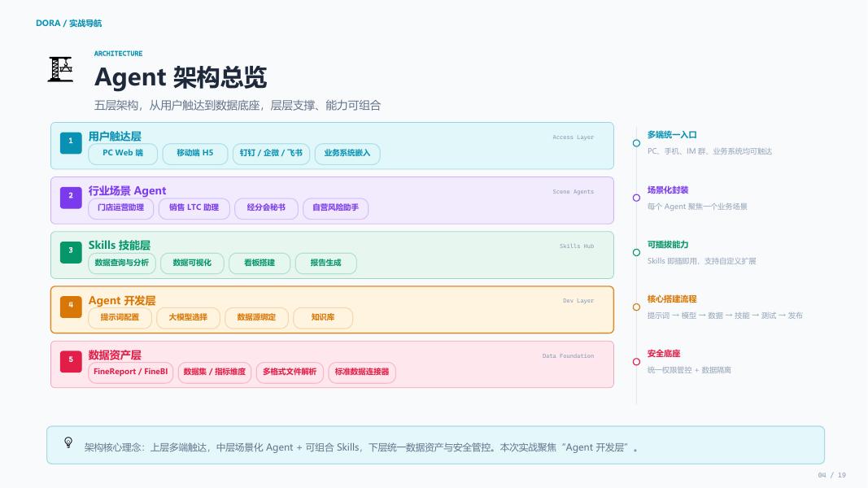Select the timeline dot beside 安全底座
This screenshot has height=488, width=868.
coord(637,362)
